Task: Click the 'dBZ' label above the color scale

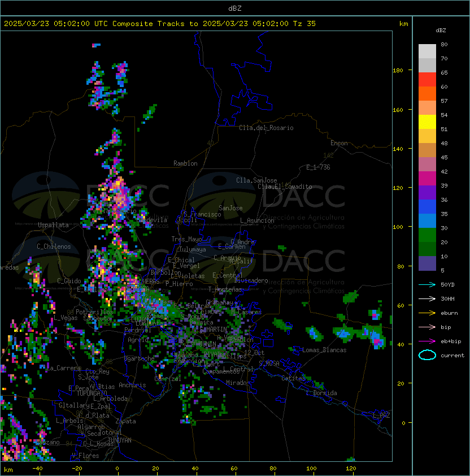Action: (441, 31)
